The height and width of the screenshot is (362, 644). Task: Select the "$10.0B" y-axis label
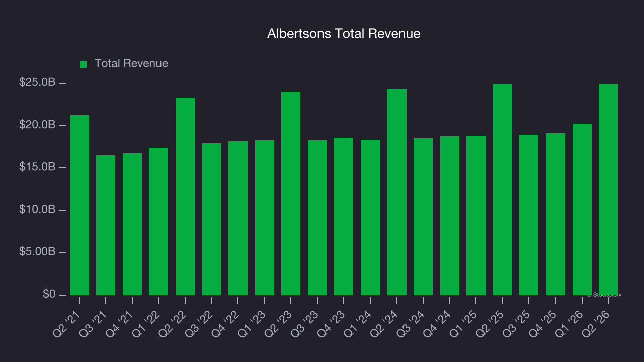[37, 209]
